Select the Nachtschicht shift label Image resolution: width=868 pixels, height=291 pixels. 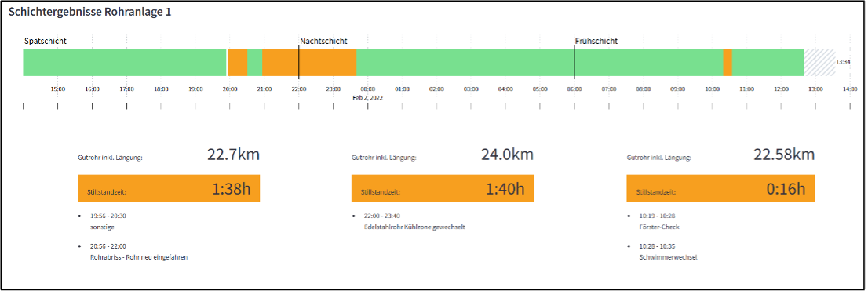(x=324, y=41)
